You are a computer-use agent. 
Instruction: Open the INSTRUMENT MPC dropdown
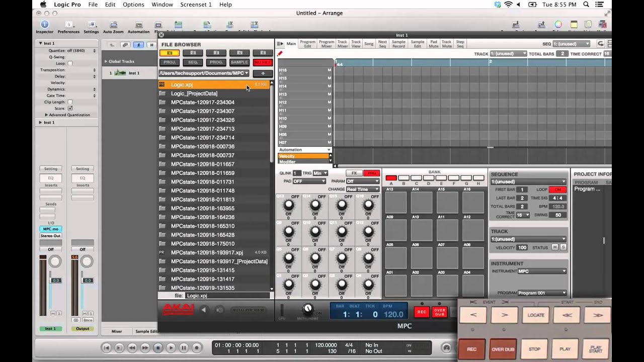[x=542, y=271]
